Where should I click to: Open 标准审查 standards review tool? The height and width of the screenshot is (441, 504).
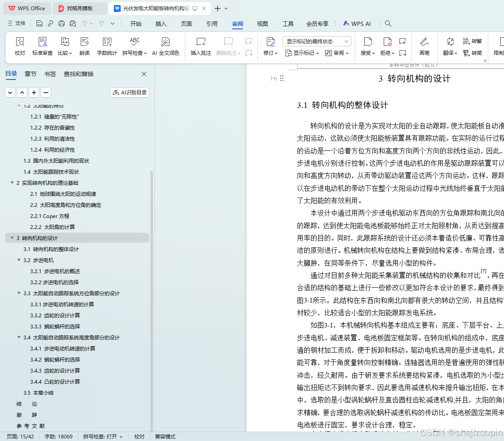pos(42,47)
